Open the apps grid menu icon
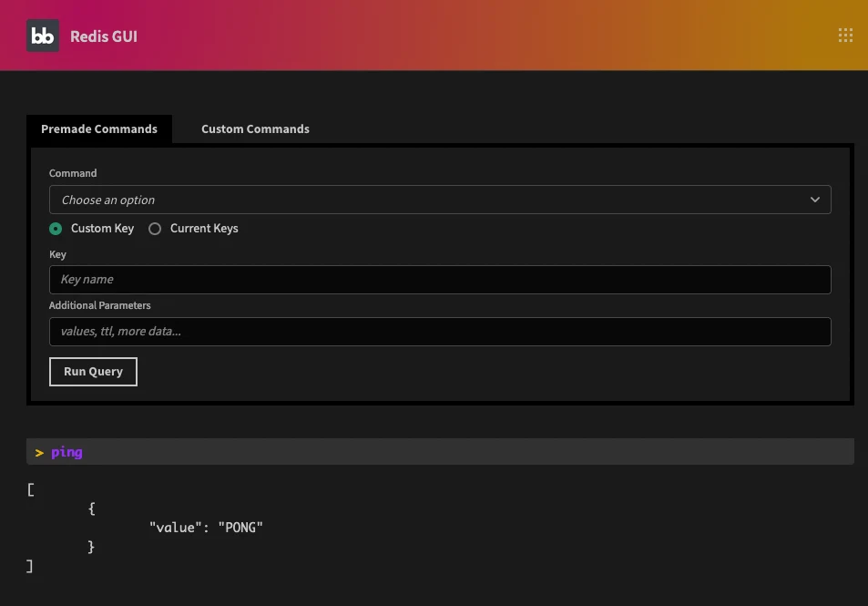The width and height of the screenshot is (868, 606). (844, 36)
